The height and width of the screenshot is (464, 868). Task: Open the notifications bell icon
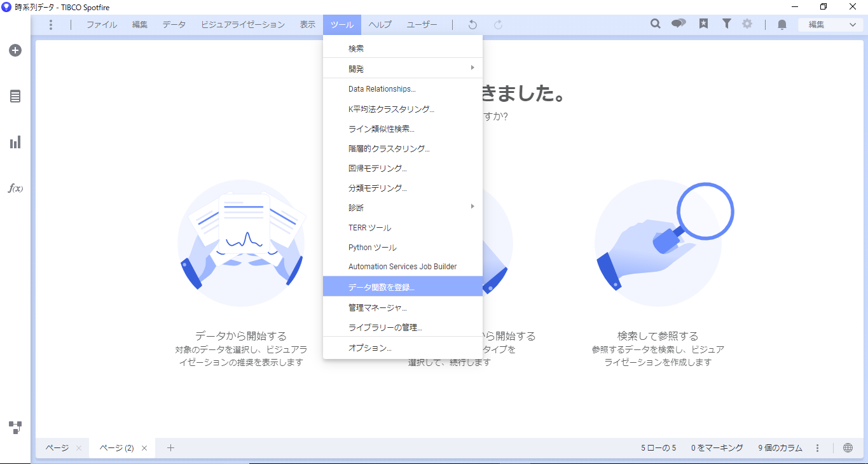pos(782,25)
